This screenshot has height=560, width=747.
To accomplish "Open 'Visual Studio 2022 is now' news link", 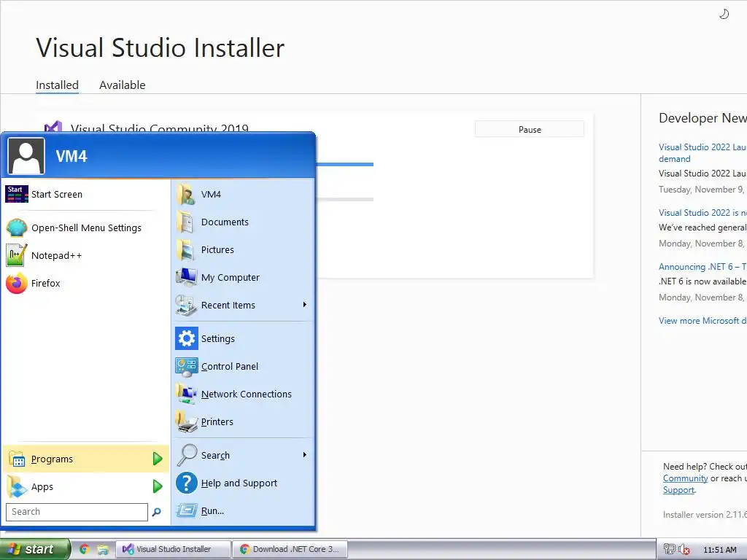I will 703,213.
